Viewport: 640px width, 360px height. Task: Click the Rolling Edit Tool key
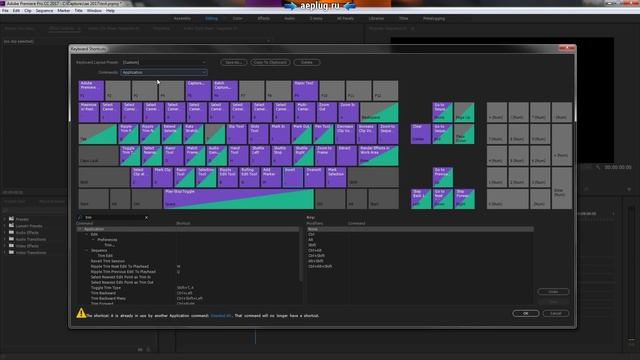[249, 177]
